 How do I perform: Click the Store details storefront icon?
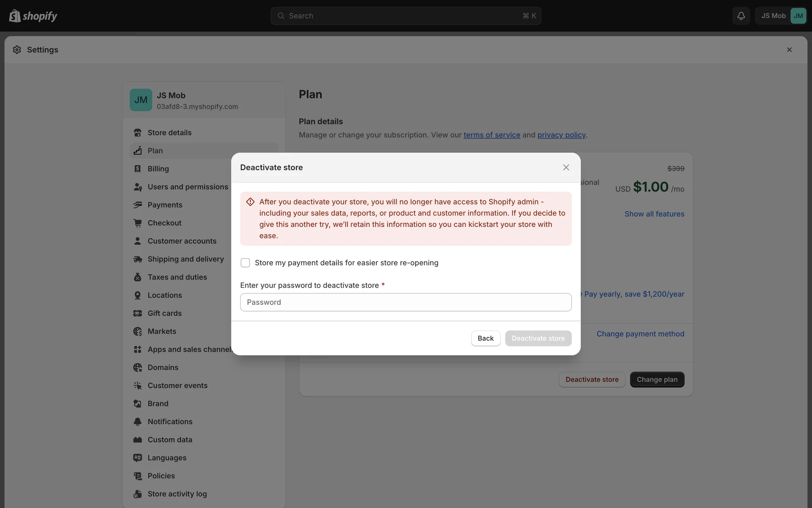(137, 133)
